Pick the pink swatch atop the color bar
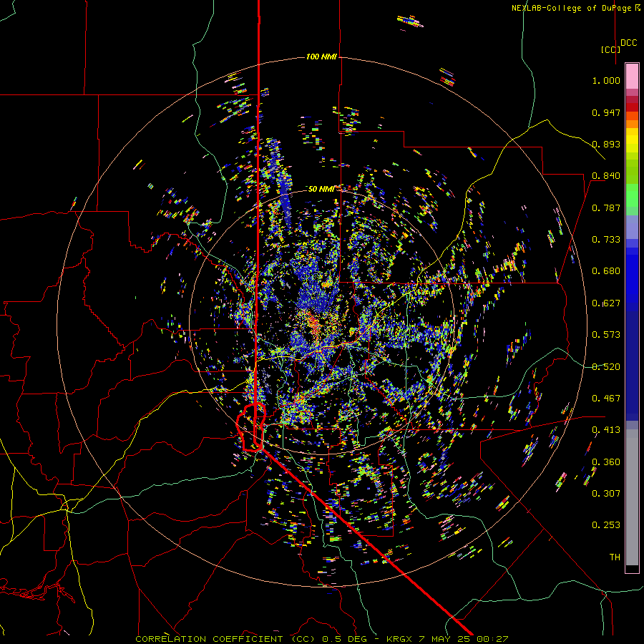Viewport: 644px width, 644px height. [x=632, y=76]
